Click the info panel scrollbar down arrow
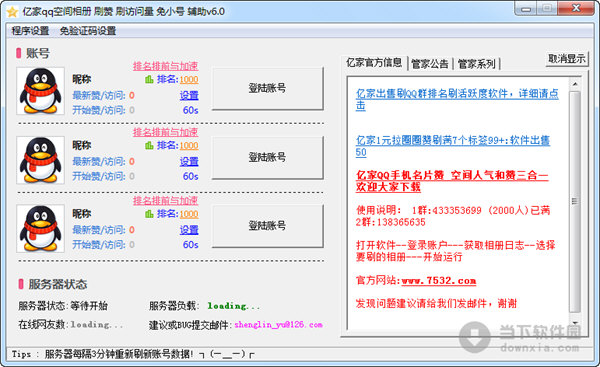 [574, 323]
